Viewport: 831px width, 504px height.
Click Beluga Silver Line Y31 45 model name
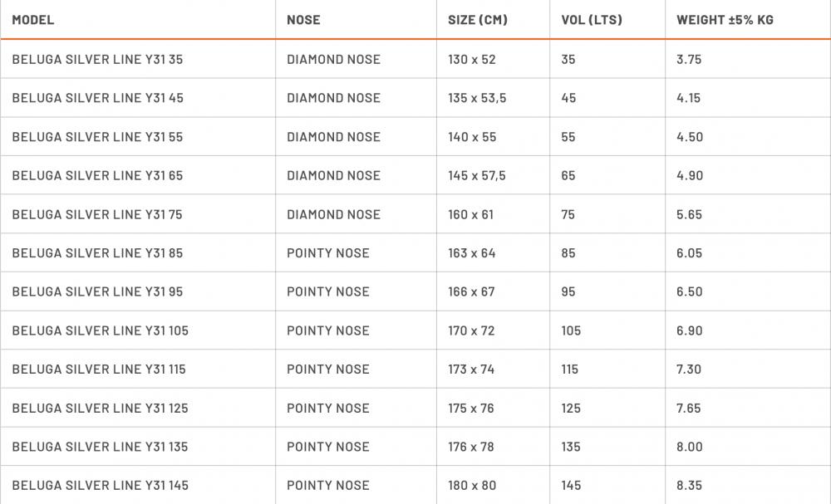pos(97,98)
